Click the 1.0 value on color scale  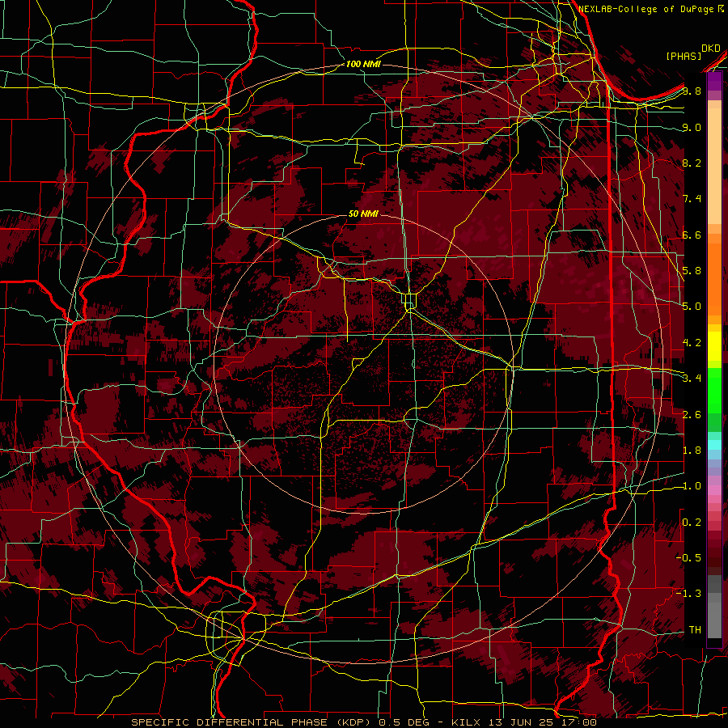[692, 486]
